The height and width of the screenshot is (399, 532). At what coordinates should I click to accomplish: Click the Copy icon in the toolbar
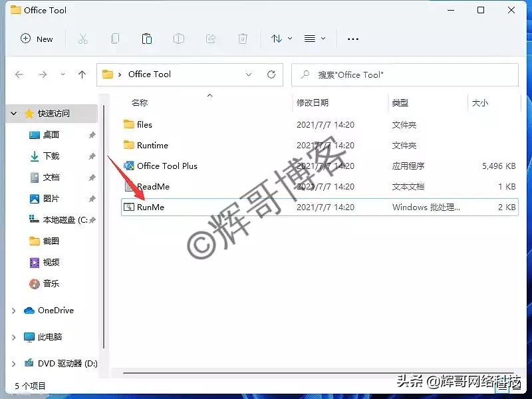(115, 39)
